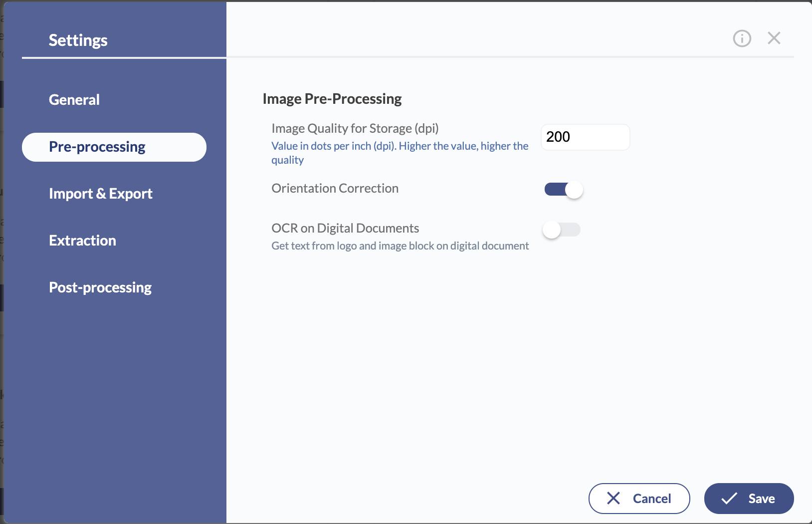The height and width of the screenshot is (524, 812).
Task: Click the Settings title in the sidebar
Action: (x=78, y=40)
